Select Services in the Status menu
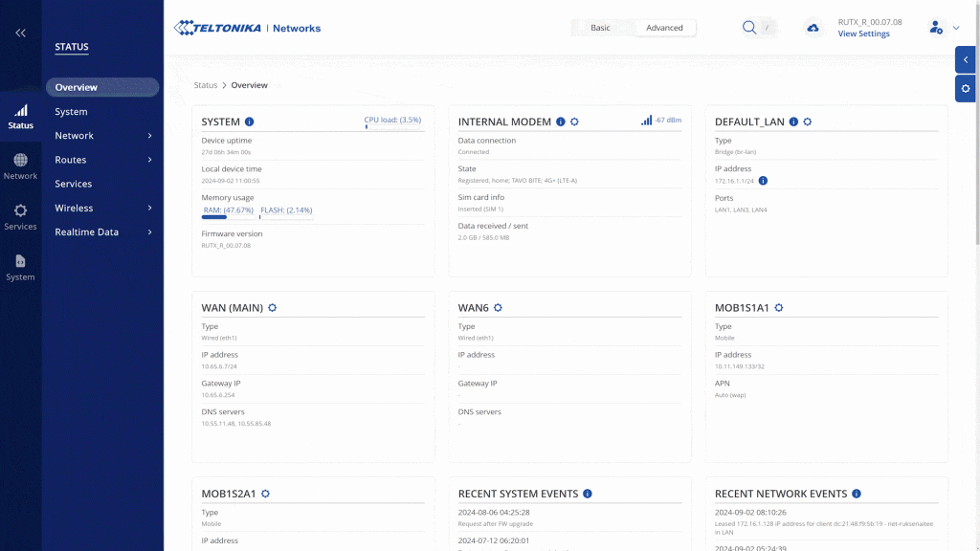This screenshot has width=980, height=551. pos(74,184)
